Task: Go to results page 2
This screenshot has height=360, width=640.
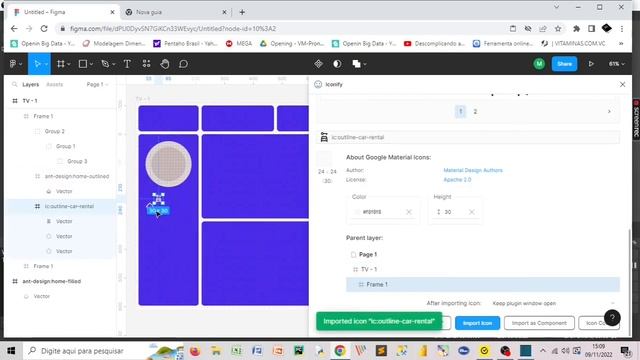Action: pos(475,111)
